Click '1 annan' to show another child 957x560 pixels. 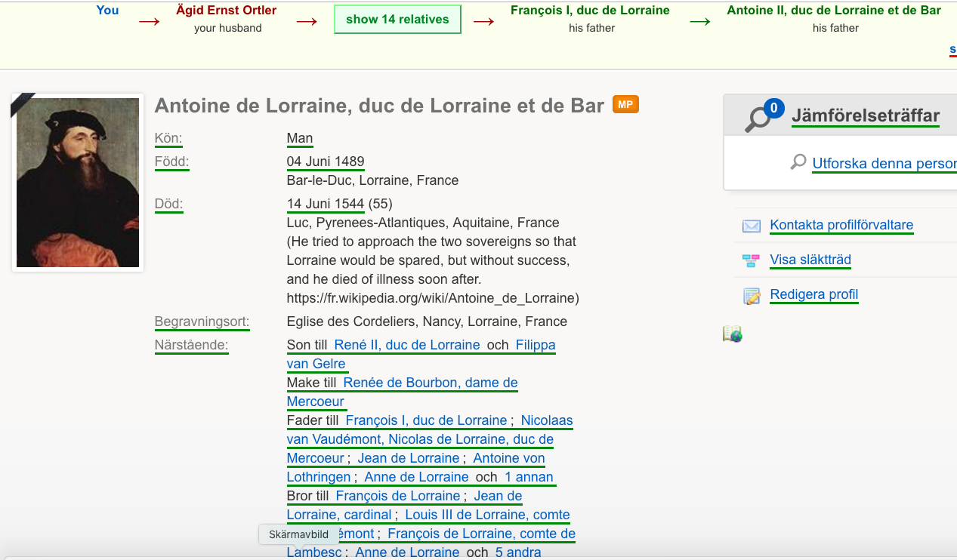click(x=529, y=477)
